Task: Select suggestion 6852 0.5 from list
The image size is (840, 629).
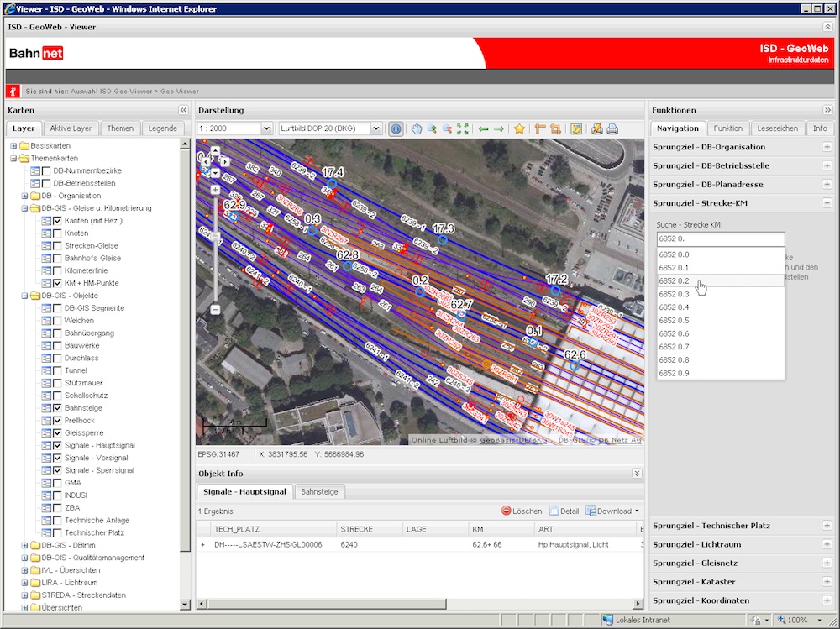Action: coord(674,320)
